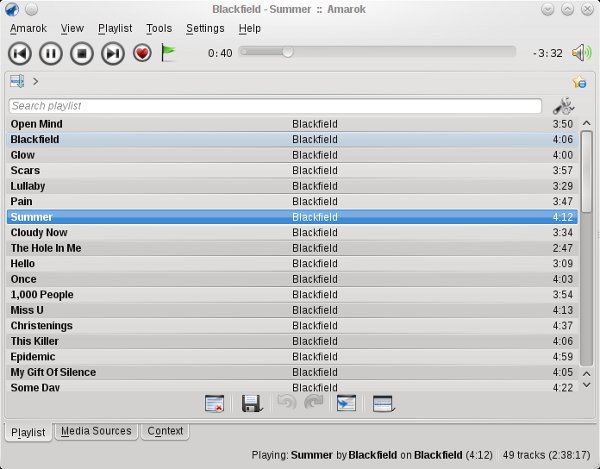This screenshot has width=600, height=469.
Task: Select the track Cloudy Now
Action: (x=292, y=233)
